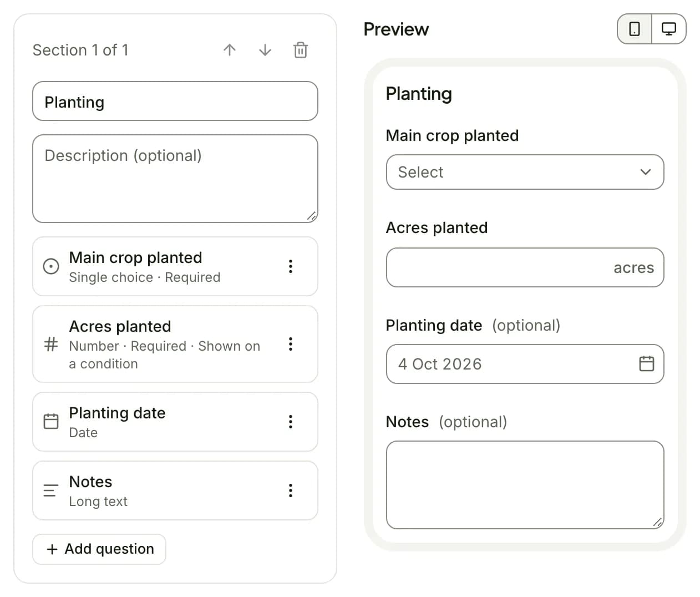Click the resize handle of Description box

tap(312, 216)
